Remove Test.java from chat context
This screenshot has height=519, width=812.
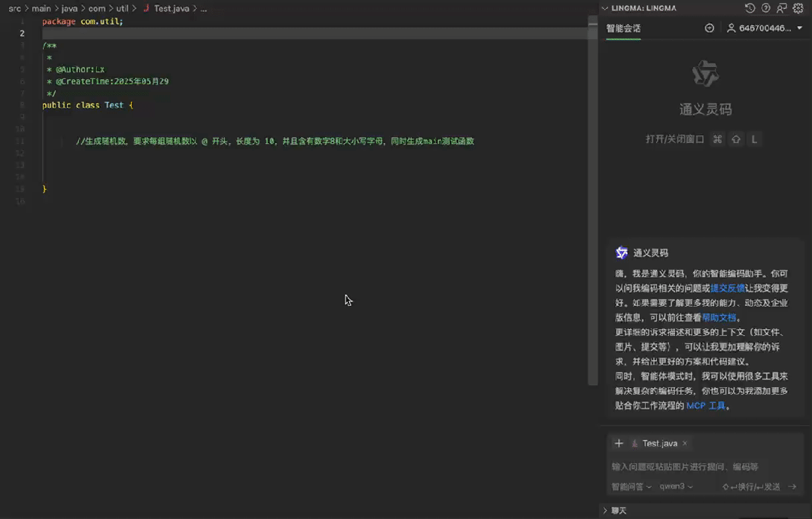coord(685,443)
